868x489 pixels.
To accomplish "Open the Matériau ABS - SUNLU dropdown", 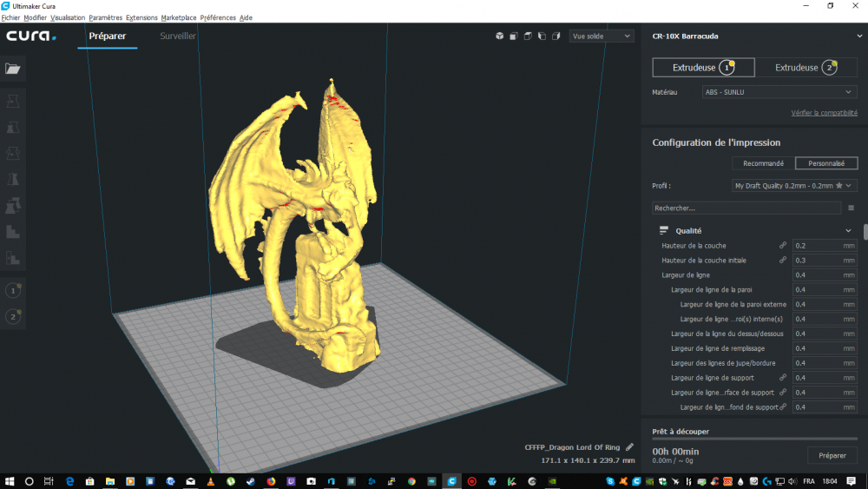I will [779, 92].
